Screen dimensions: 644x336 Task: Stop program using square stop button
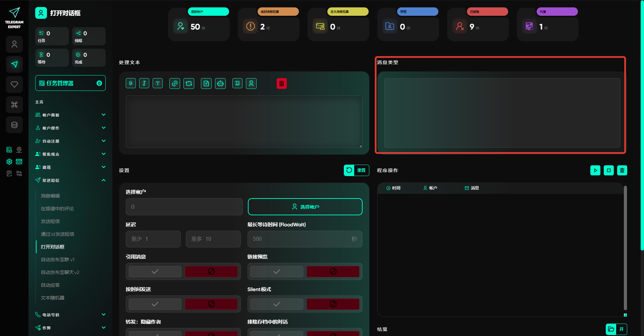[x=608, y=170]
